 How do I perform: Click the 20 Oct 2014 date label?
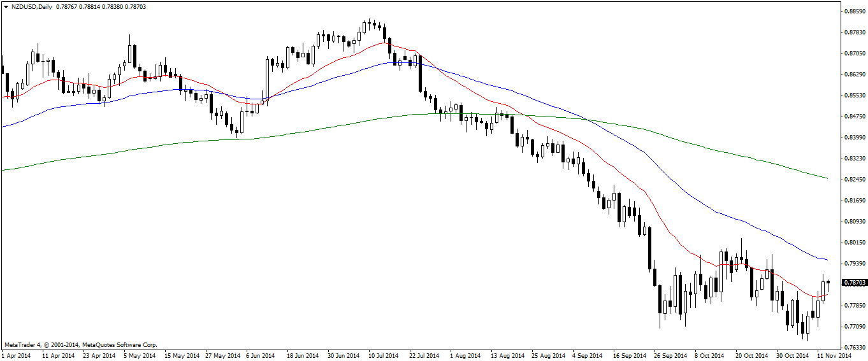[749, 355]
